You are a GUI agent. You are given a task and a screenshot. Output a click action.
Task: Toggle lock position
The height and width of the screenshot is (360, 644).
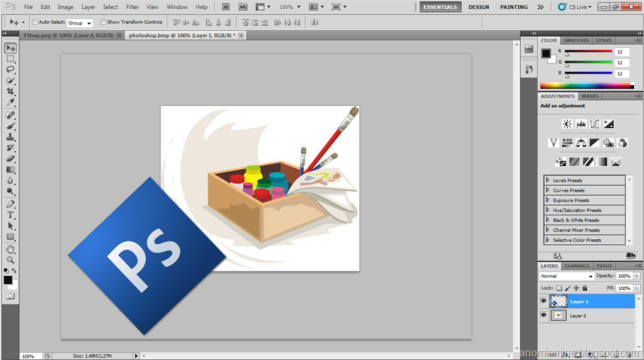pyautogui.click(x=576, y=288)
